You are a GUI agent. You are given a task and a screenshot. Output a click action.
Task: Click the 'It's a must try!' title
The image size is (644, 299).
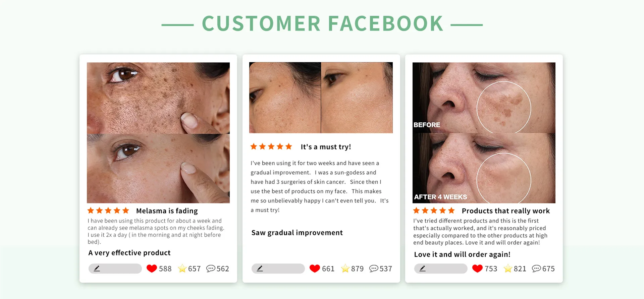[x=326, y=147]
